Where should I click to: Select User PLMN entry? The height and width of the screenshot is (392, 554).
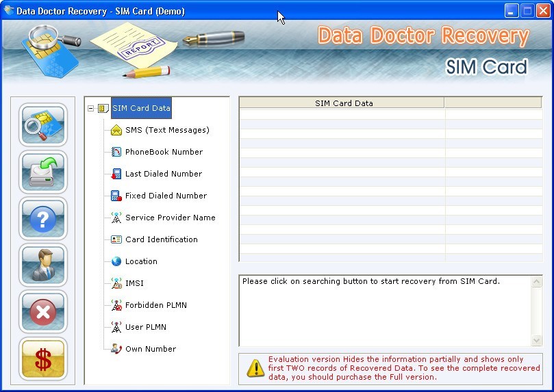[146, 327]
